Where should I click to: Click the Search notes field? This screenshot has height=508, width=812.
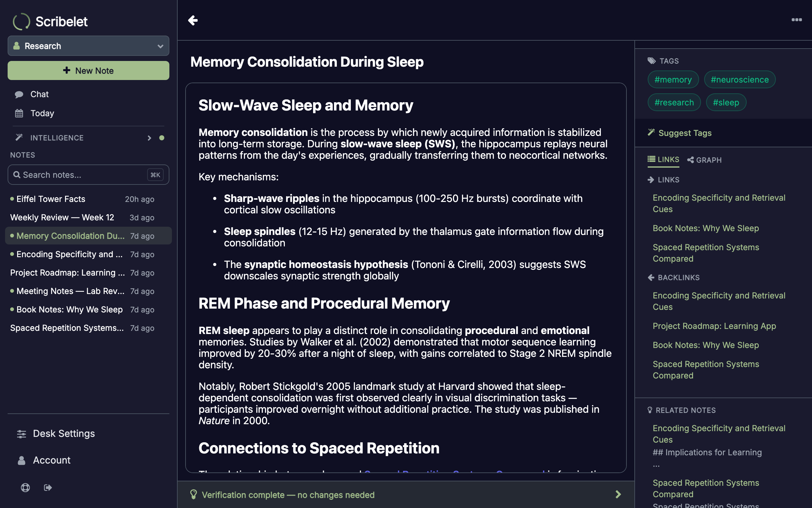pyautogui.click(x=88, y=175)
